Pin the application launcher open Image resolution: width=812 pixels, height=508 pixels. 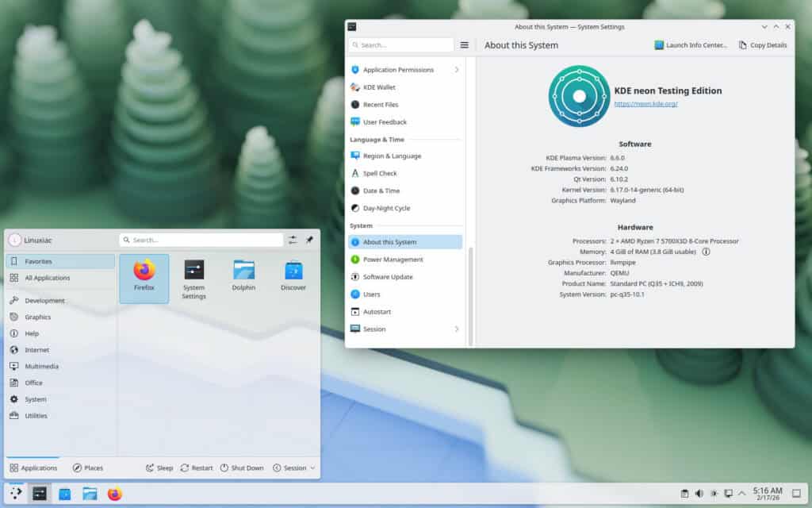tap(310, 240)
